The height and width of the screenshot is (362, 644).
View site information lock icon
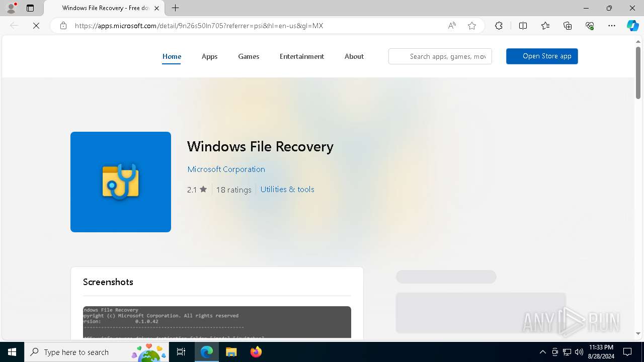tap(63, 26)
